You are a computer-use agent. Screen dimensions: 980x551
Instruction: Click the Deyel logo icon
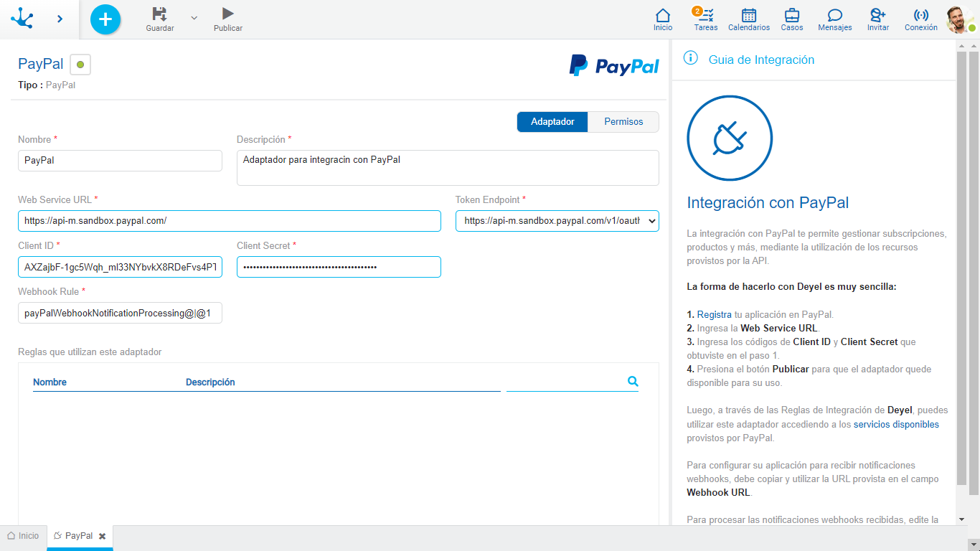click(x=22, y=19)
